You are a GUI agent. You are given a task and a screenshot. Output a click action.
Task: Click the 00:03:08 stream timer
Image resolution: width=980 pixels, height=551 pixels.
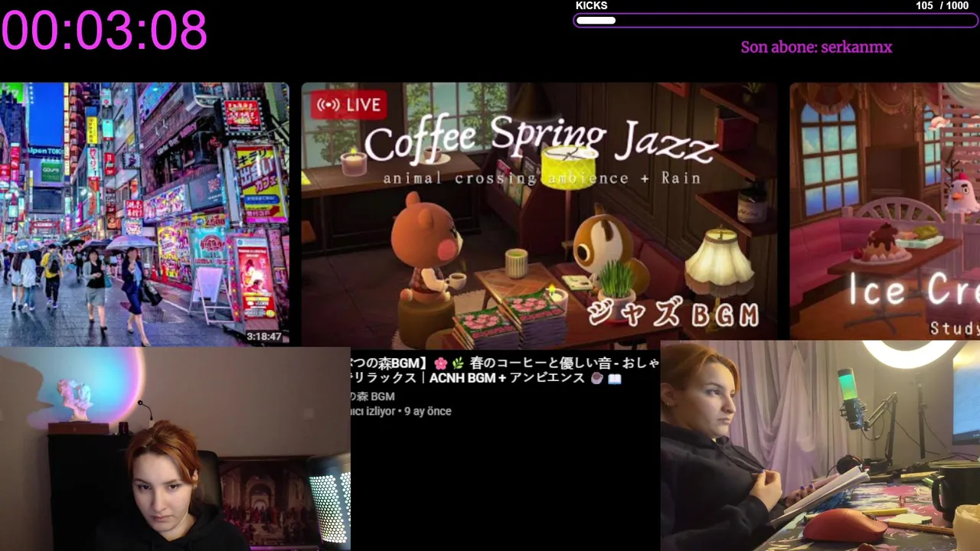tap(104, 31)
